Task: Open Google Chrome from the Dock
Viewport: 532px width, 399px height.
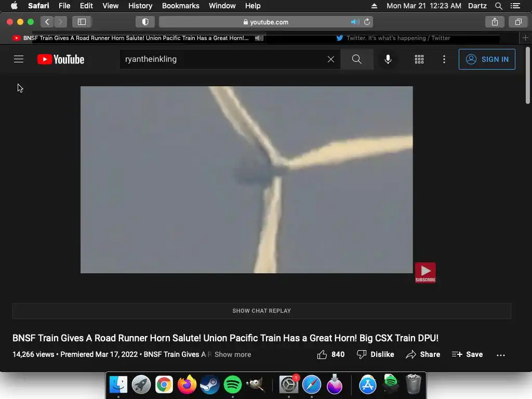Action: 164,384
